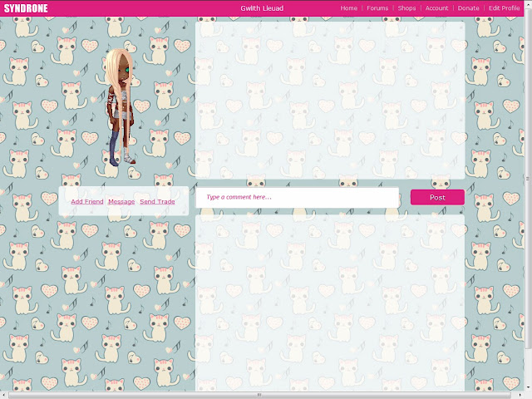The width and height of the screenshot is (532, 399).
Task: Click the vertical scrollbar thumb
Action: [x=528, y=178]
